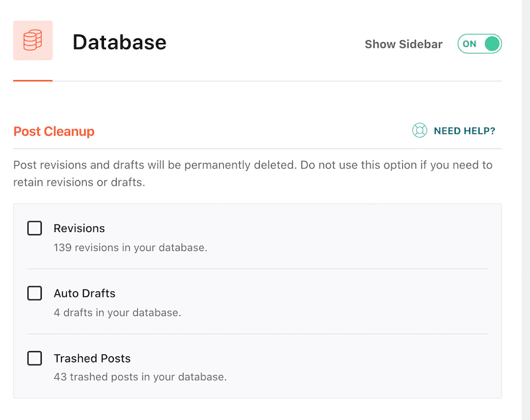Viewport: 530px width, 420px height.
Task: Select the Revisions label text
Action: [79, 228]
